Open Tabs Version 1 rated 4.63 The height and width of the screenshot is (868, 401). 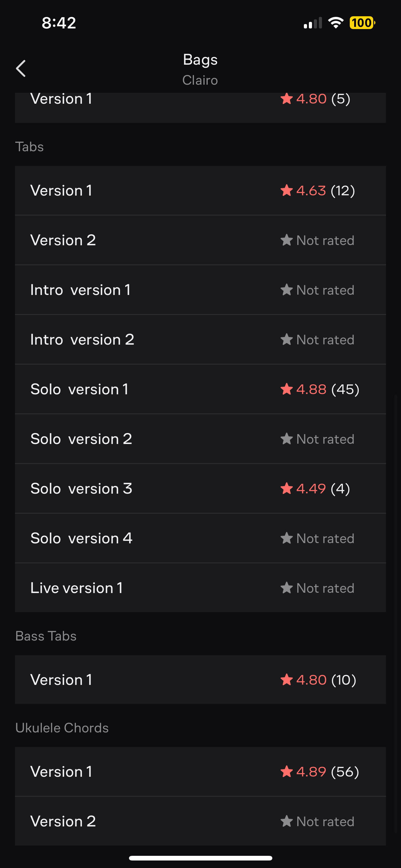[x=200, y=190]
